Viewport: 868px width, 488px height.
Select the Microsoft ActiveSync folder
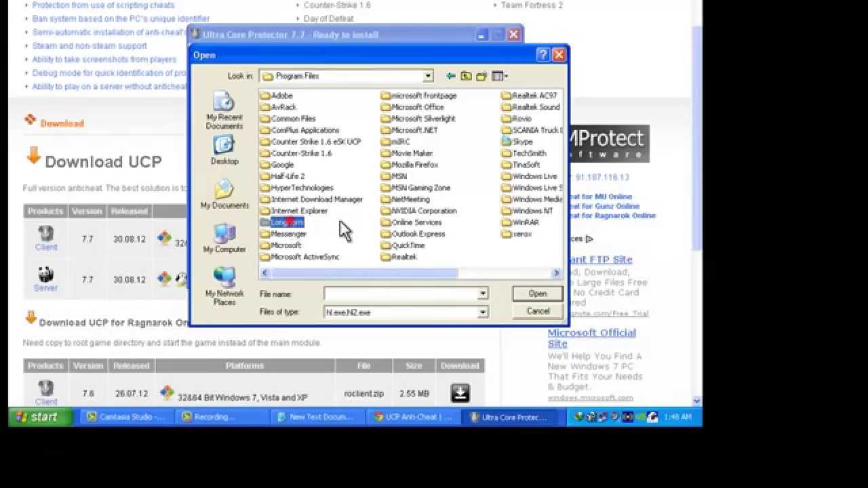300,257
